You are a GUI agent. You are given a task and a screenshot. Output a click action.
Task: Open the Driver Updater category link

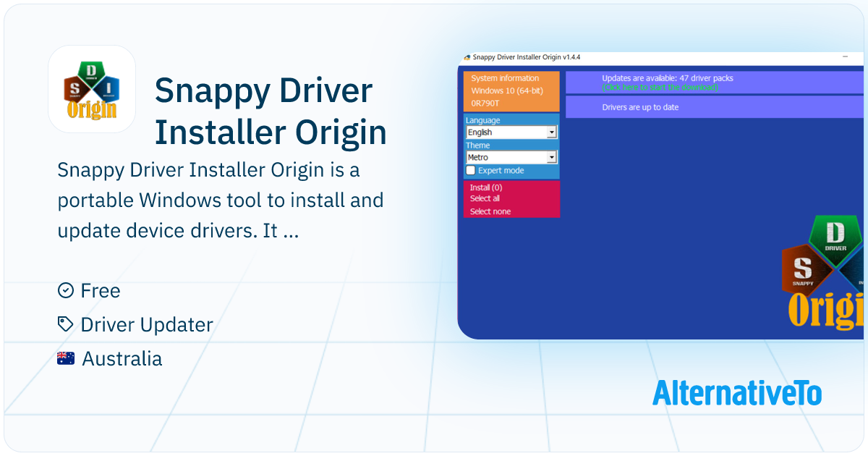146,325
